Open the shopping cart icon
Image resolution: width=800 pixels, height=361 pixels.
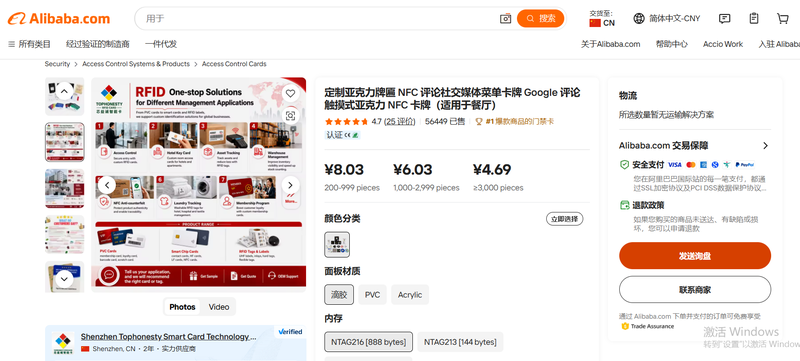(783, 19)
